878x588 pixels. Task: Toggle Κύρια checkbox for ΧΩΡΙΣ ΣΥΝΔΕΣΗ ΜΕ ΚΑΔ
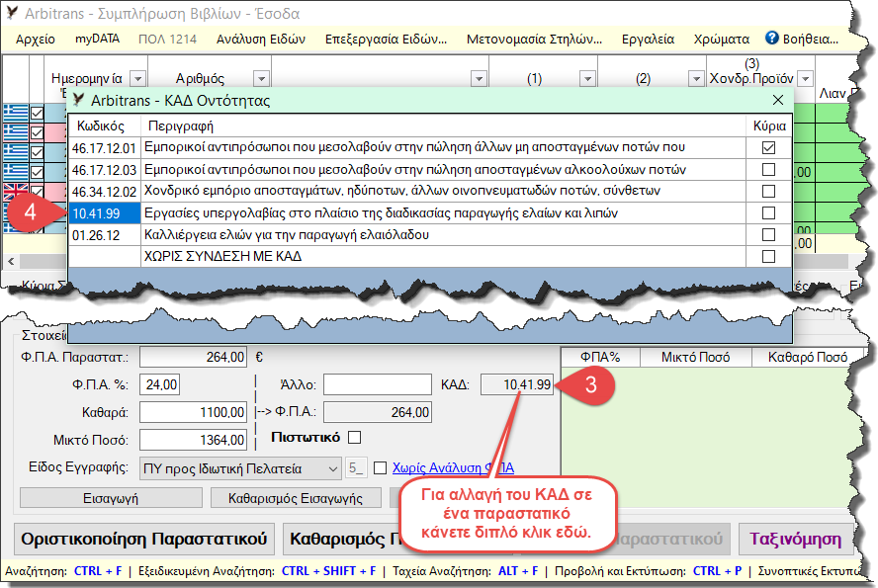(769, 256)
